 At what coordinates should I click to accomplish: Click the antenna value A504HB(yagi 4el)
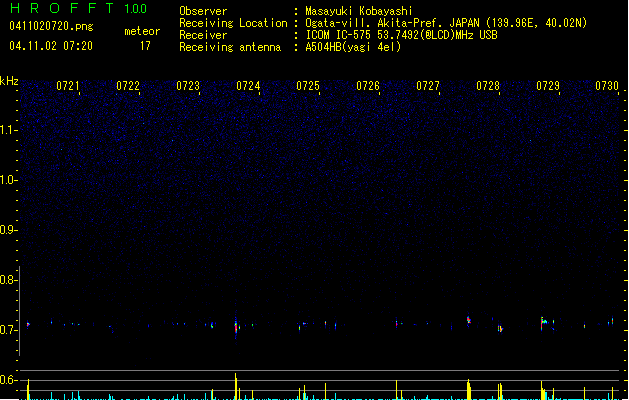tap(353, 47)
